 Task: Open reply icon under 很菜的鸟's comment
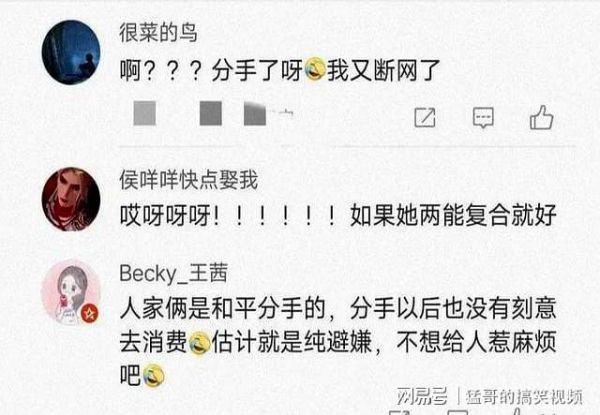tap(483, 117)
